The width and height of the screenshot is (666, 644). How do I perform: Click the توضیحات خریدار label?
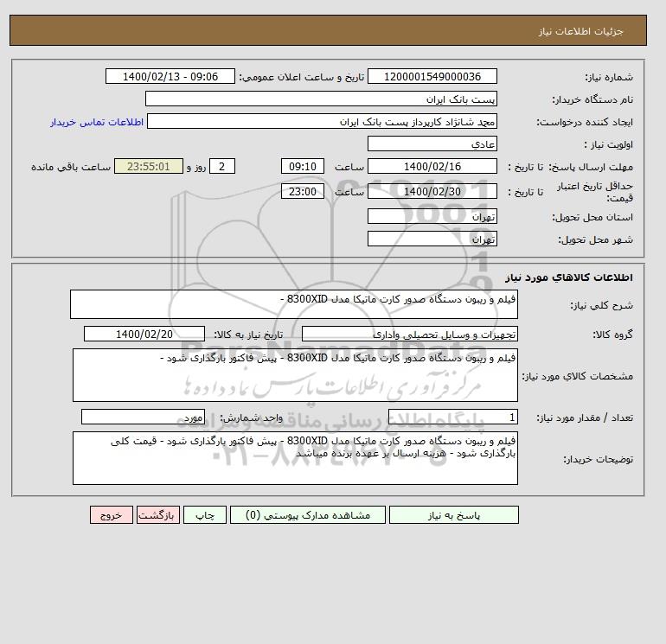[598, 459]
